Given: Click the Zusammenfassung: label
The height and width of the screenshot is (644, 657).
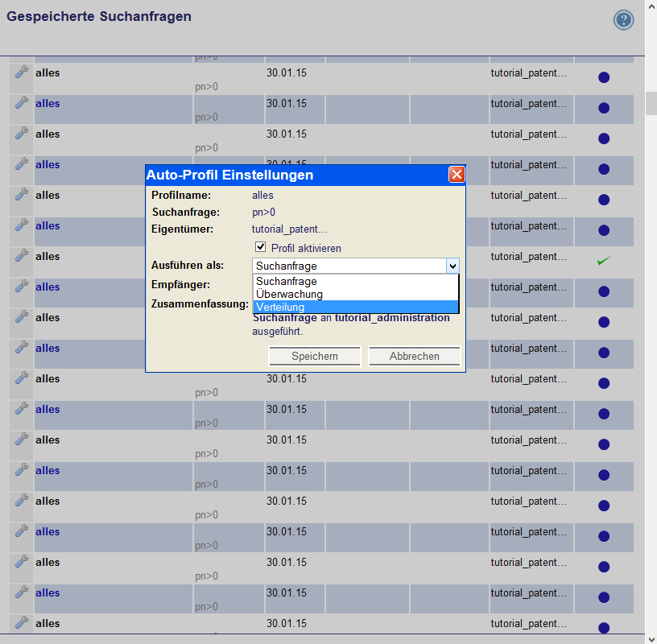Looking at the screenshot, I should 200,303.
